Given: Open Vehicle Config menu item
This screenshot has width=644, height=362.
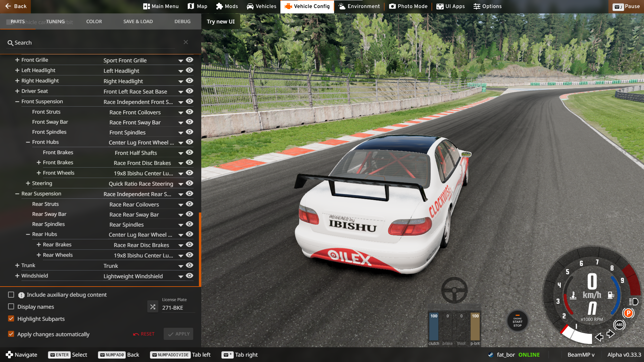Looking at the screenshot, I should tap(307, 6).
